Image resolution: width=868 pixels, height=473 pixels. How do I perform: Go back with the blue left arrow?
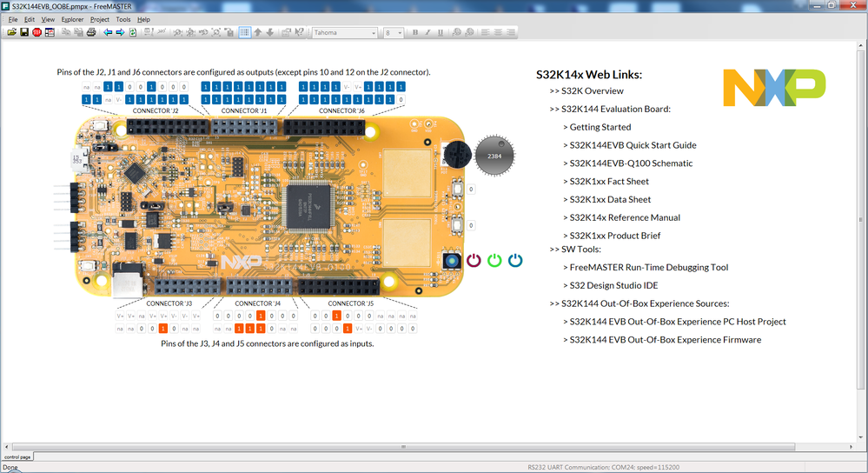point(108,32)
